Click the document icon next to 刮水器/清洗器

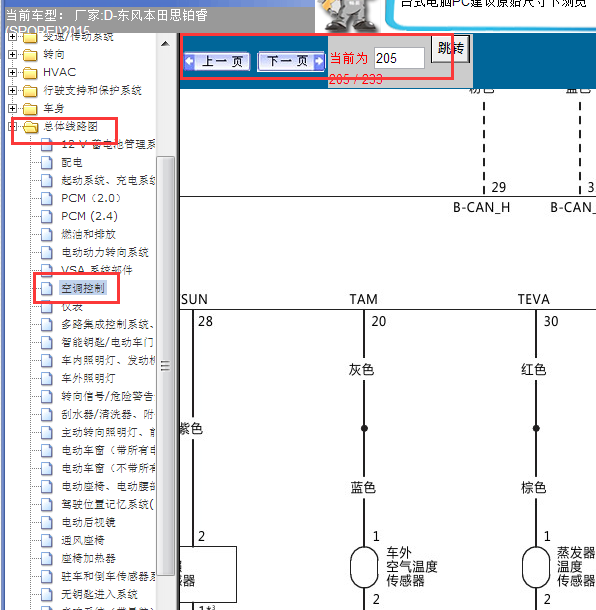click(47, 414)
